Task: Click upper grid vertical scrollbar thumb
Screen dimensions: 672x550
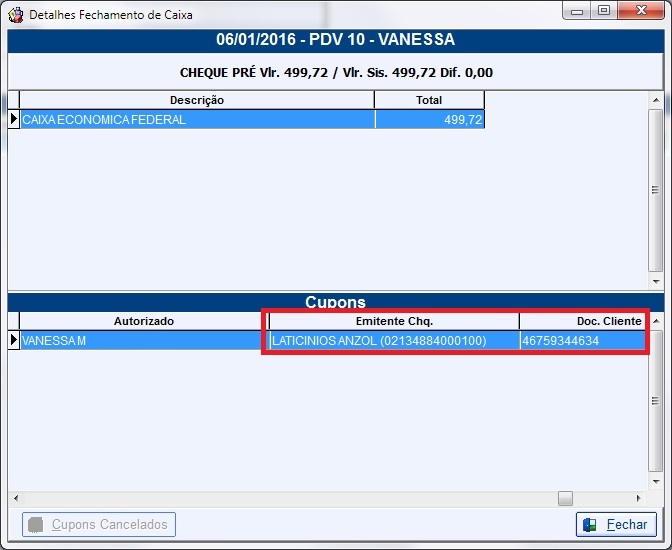Action: click(656, 190)
